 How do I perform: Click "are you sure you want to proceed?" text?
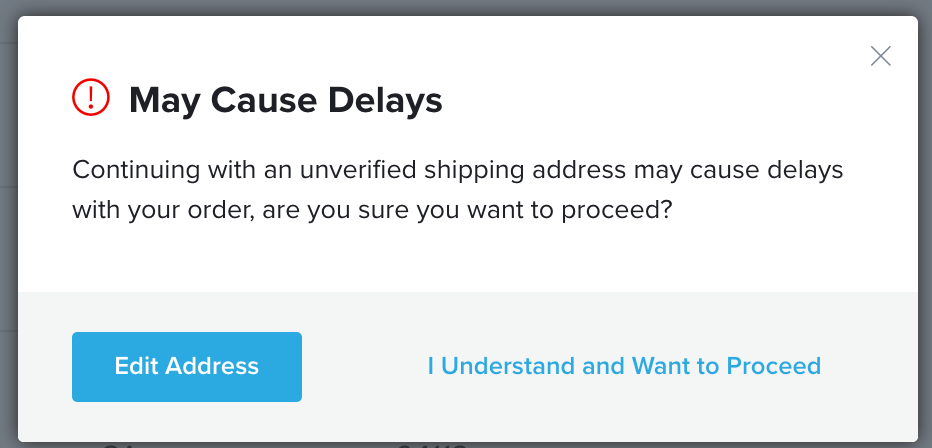click(x=467, y=210)
